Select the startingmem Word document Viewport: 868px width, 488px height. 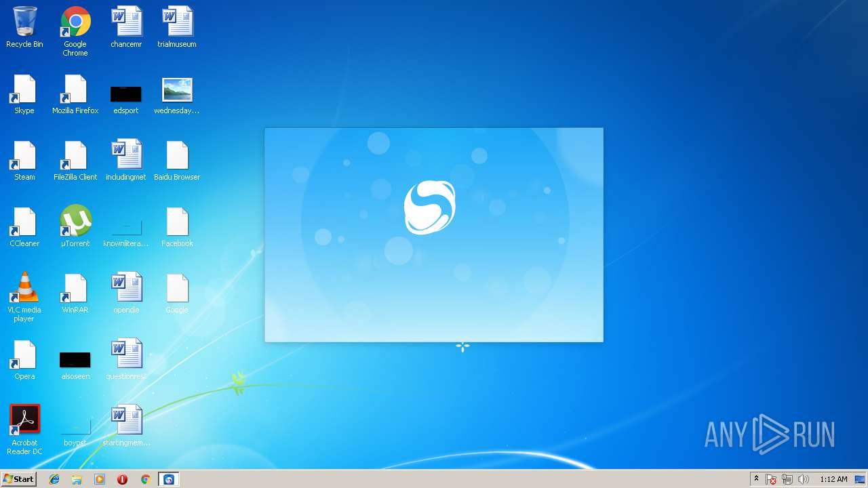click(126, 426)
